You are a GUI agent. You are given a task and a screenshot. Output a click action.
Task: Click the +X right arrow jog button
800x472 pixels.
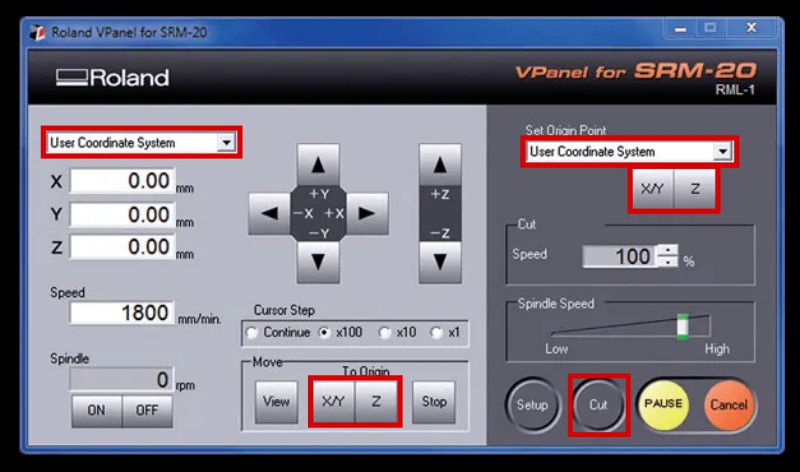click(x=367, y=214)
